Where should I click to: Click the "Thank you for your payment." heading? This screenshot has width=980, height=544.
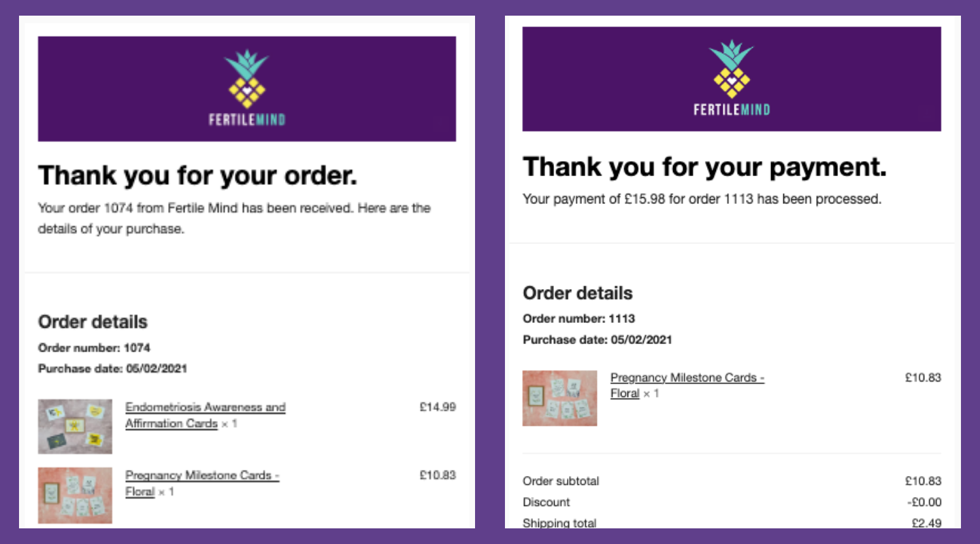click(704, 167)
